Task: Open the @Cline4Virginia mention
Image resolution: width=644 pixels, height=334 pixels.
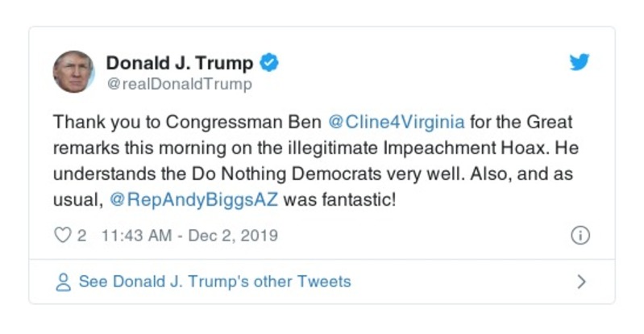Action: 397,123
